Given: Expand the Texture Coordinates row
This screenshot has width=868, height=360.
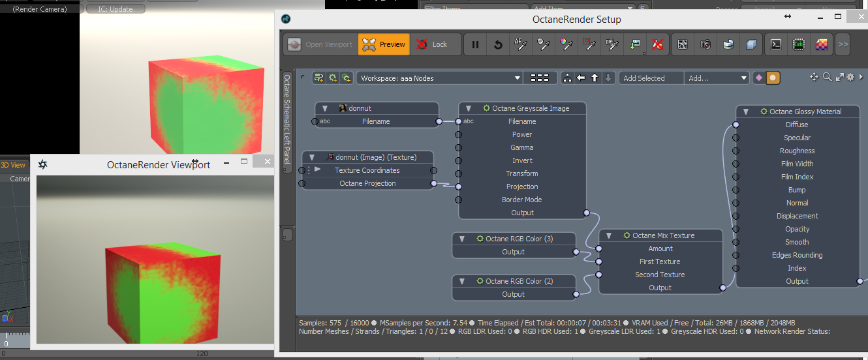Looking at the screenshot, I should [317, 170].
